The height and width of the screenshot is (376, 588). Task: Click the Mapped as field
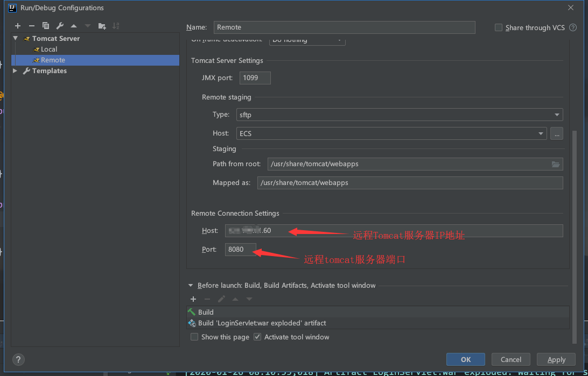(x=410, y=183)
